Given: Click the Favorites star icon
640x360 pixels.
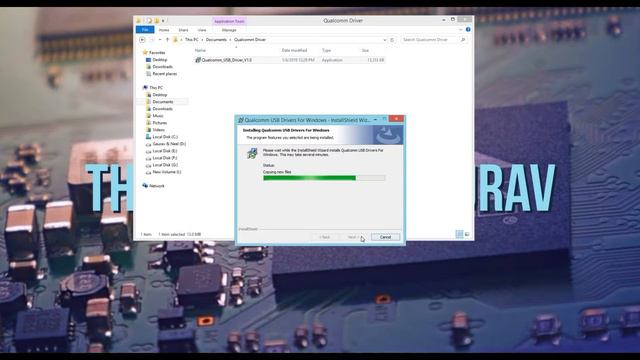Looking at the screenshot, I should 145,53.
